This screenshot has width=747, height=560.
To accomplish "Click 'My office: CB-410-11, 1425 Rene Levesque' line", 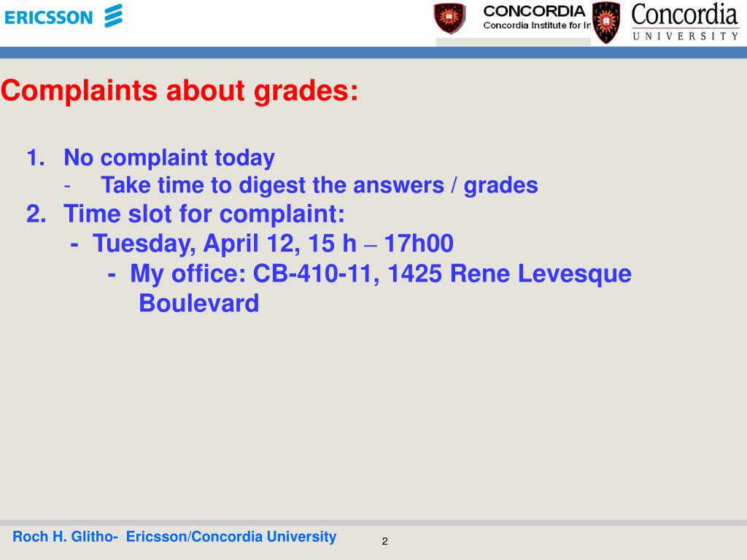I will coord(381,274).
